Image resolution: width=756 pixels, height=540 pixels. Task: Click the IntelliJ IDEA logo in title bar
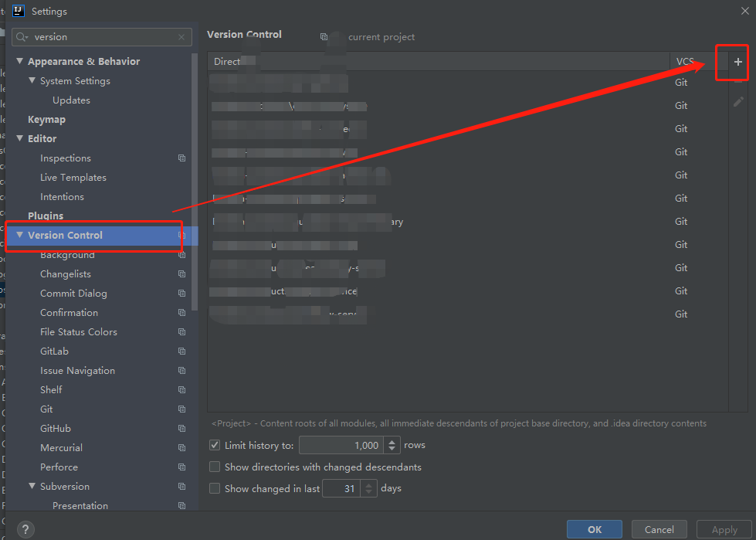pyautogui.click(x=19, y=11)
